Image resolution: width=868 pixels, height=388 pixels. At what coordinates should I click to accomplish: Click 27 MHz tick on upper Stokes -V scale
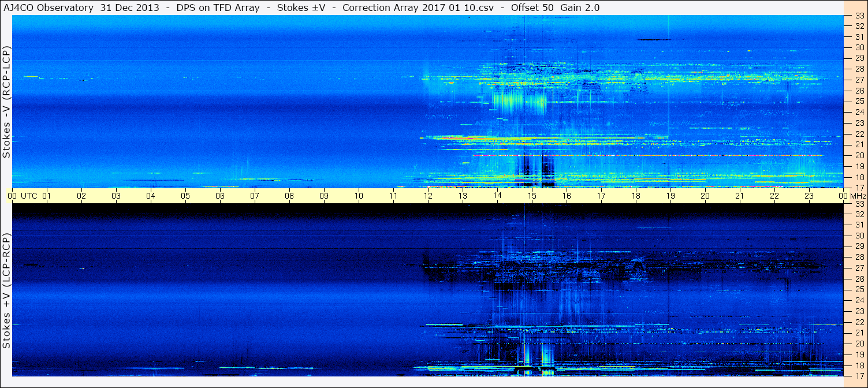(859, 80)
